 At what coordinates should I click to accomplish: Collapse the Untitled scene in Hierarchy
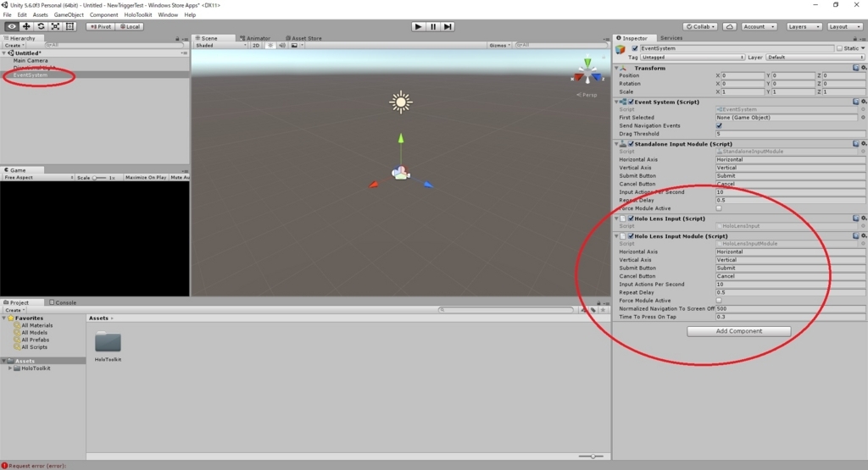coord(4,53)
